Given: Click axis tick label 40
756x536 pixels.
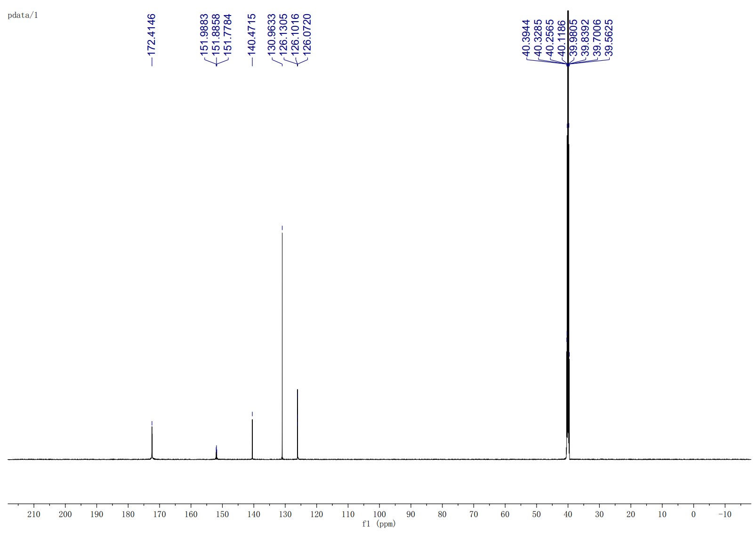Looking at the screenshot, I should [568, 514].
